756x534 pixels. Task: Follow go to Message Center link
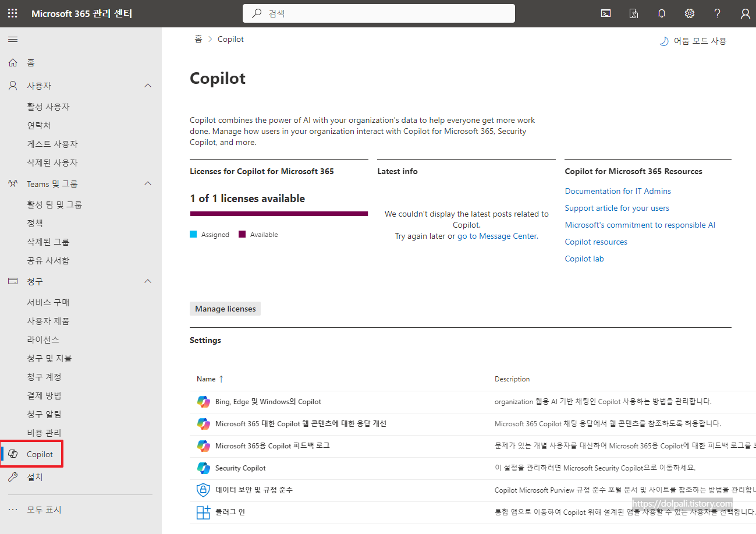tap(498, 236)
